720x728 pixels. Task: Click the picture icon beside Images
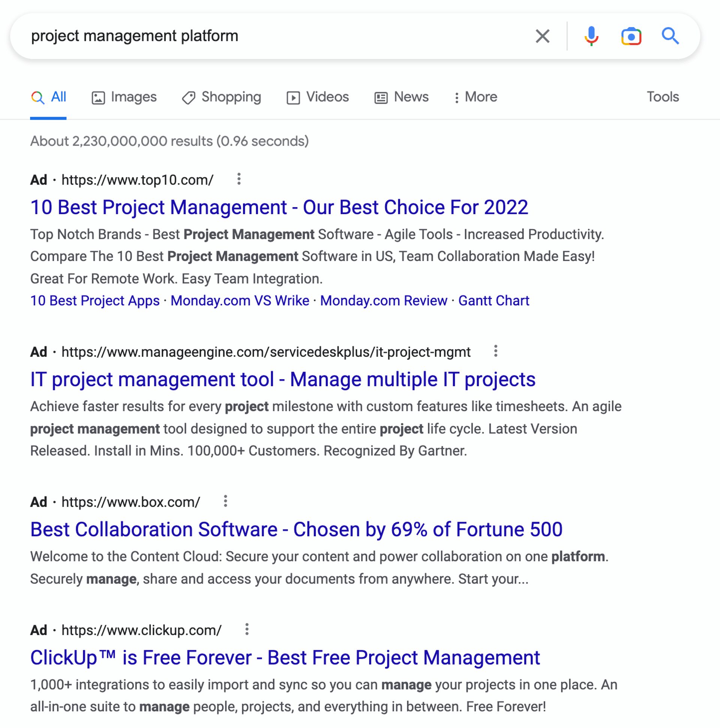97,97
